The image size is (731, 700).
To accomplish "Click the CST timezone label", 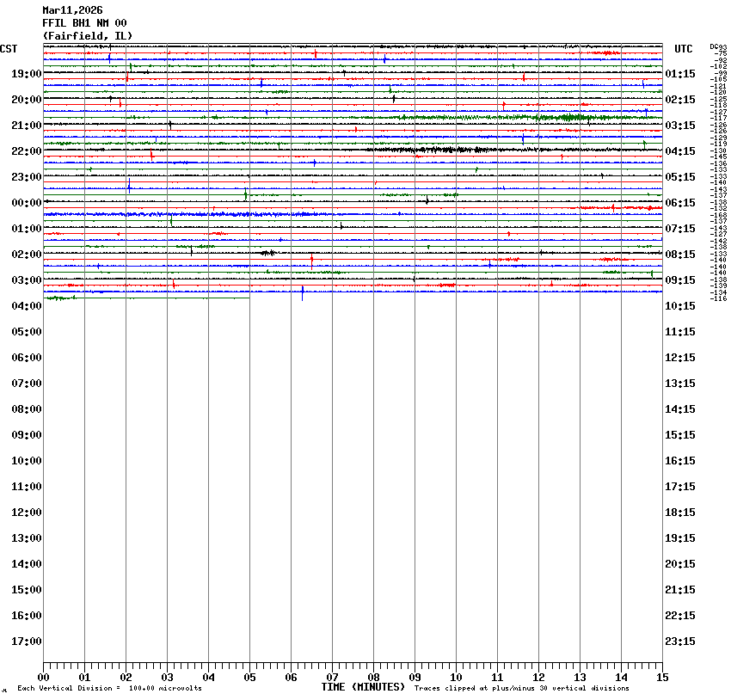I will [x=9, y=49].
